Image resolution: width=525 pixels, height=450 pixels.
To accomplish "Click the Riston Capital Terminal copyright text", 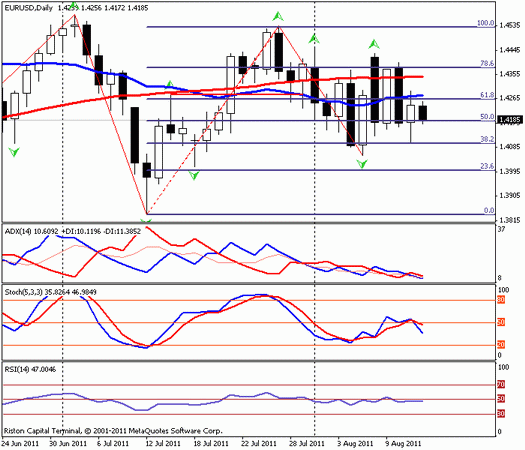I will click(113, 431).
